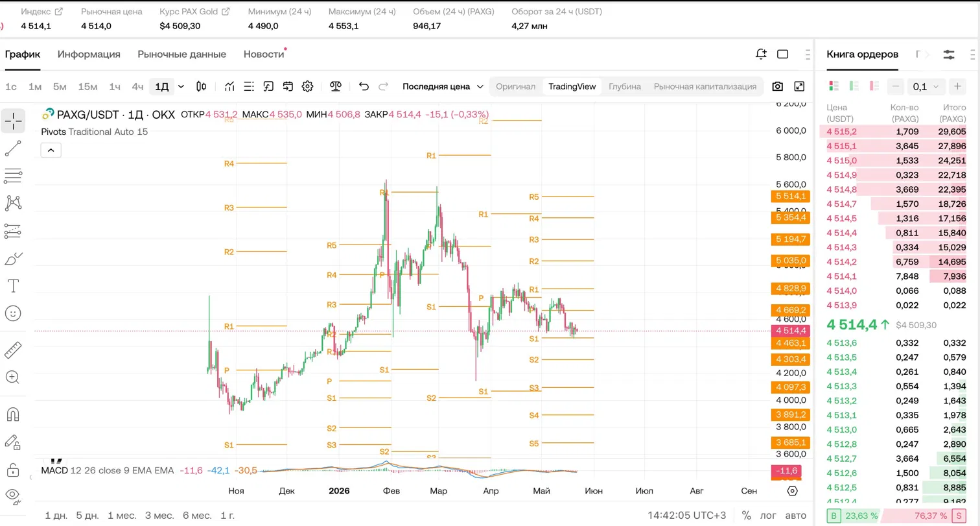This screenshot has height=526, width=980.
Task: Click the chart layout rectangle icon
Action: tap(782, 54)
